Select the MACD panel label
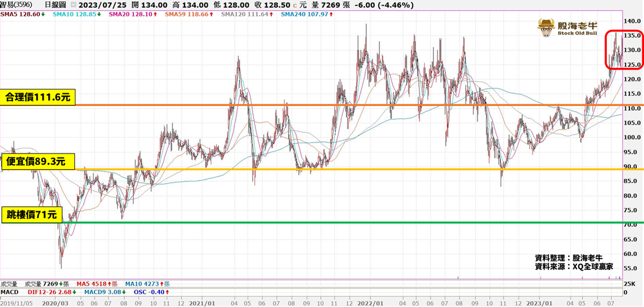The width and height of the screenshot is (644, 307). 9,292
